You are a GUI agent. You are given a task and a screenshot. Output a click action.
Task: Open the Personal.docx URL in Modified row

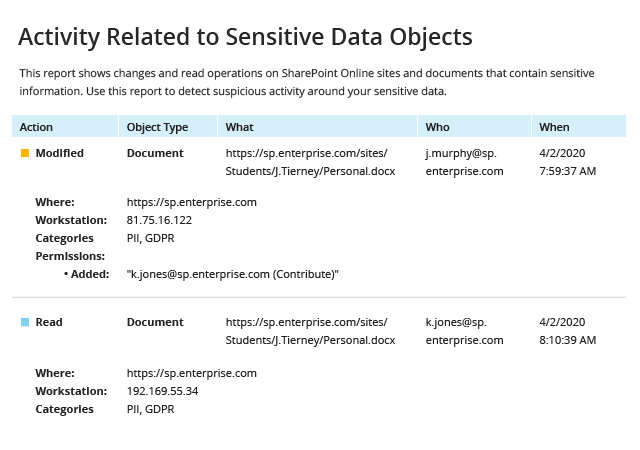[310, 162]
